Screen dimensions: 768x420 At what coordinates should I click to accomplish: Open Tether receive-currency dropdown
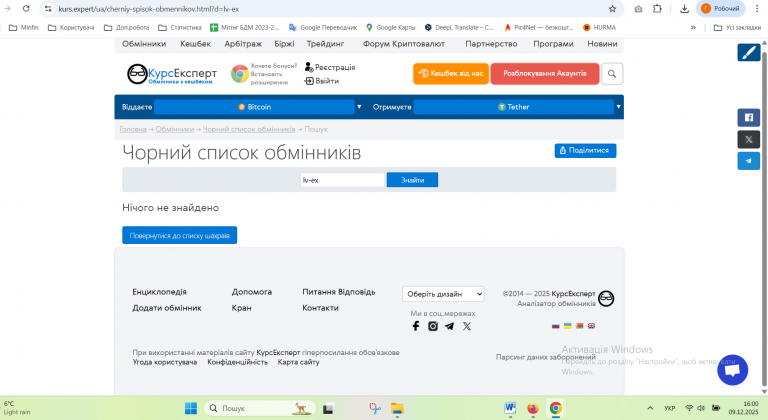point(513,107)
